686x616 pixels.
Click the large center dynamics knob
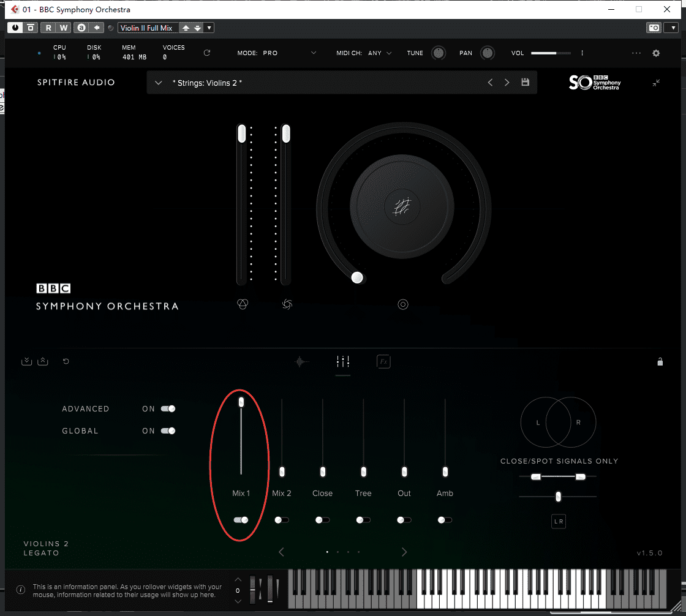pos(402,207)
